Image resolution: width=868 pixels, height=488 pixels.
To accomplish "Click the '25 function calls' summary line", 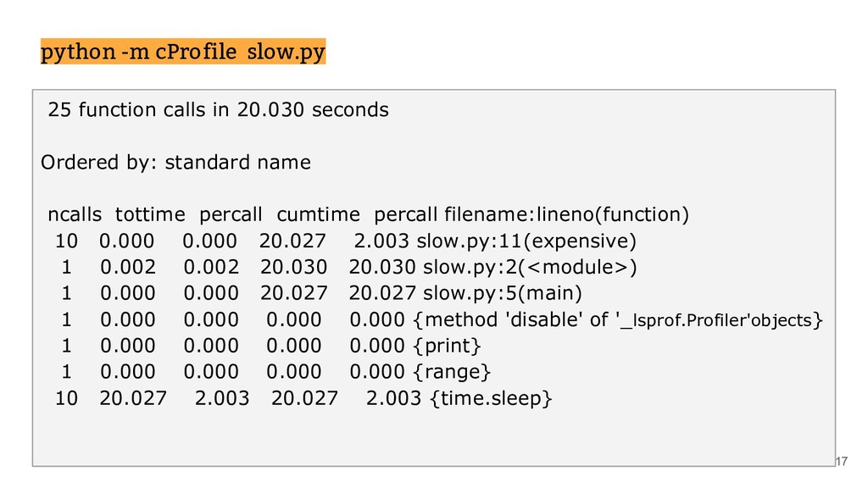I will pyautogui.click(x=218, y=109).
